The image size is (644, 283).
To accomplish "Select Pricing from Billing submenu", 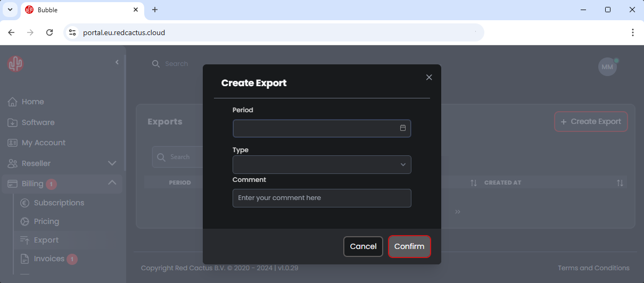I will click(46, 221).
